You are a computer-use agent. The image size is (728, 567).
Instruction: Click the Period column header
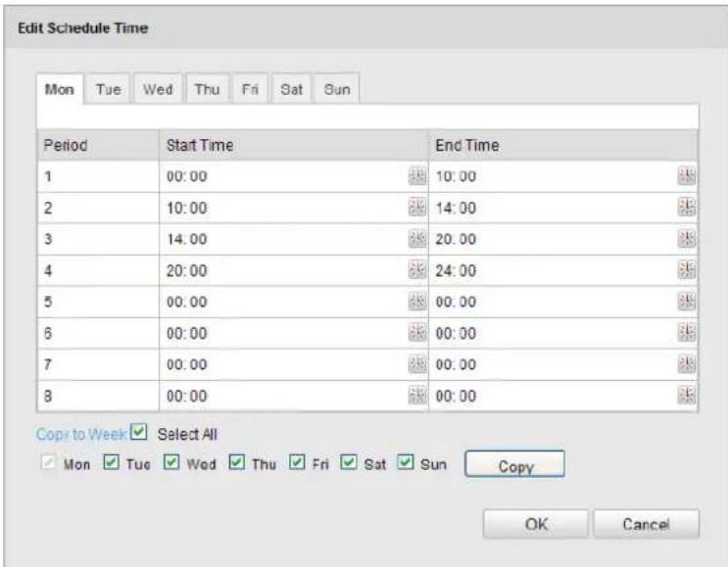(98, 145)
